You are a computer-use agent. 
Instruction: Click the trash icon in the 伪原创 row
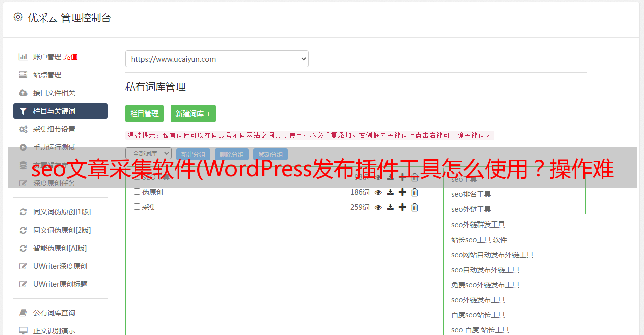[x=415, y=192]
